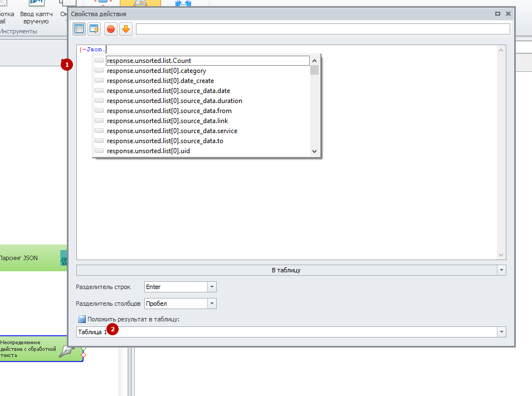Select the Парсинг JSON action block
The height and width of the screenshot is (396, 532).
pos(33,258)
